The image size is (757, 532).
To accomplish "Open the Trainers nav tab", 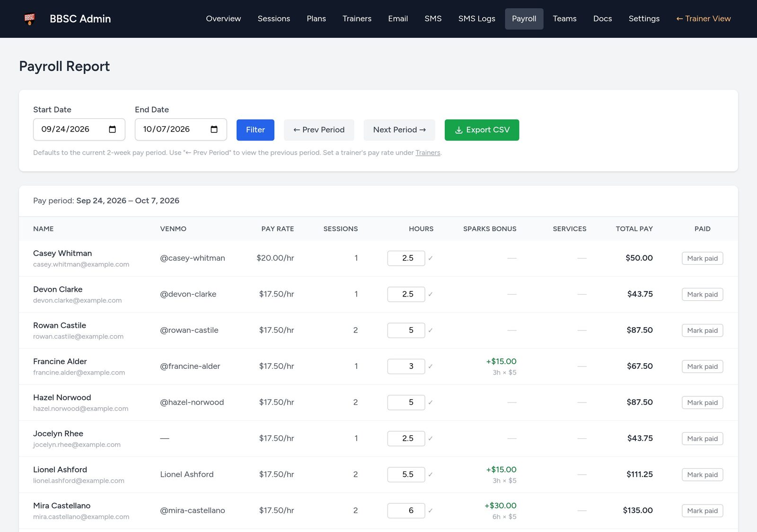I will (357, 19).
